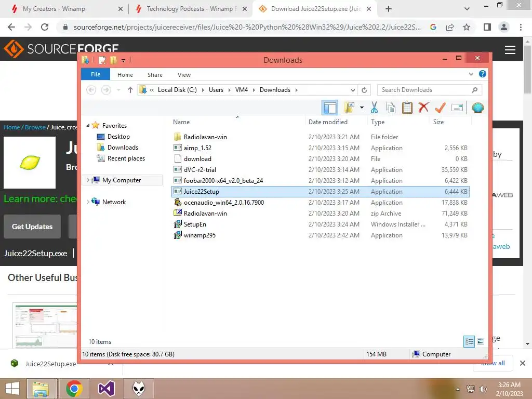Click the folder options toolbar icon
Viewport: 532px width, 399px height.
click(x=349, y=108)
